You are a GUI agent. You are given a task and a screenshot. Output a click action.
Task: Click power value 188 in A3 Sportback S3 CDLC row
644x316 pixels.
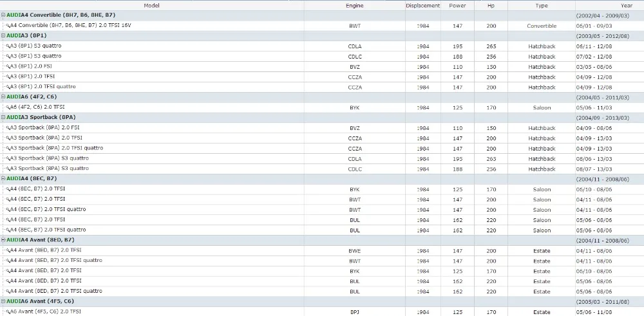click(457, 169)
